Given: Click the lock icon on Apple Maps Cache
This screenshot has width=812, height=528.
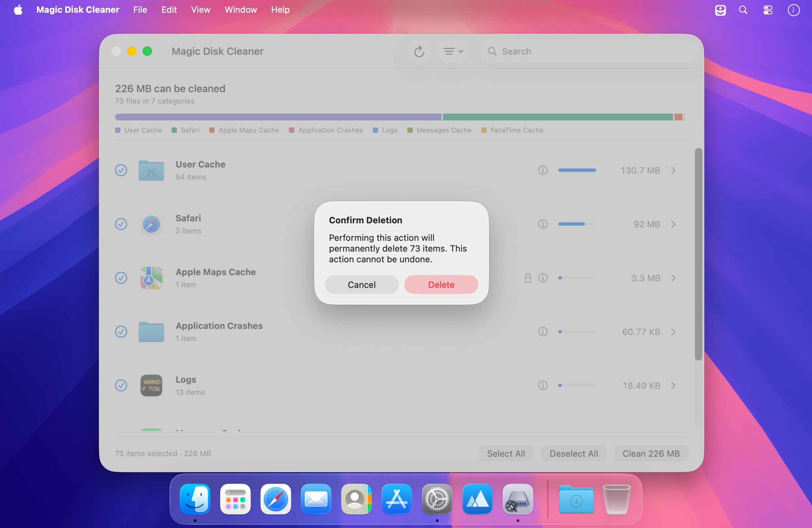Looking at the screenshot, I should point(528,278).
